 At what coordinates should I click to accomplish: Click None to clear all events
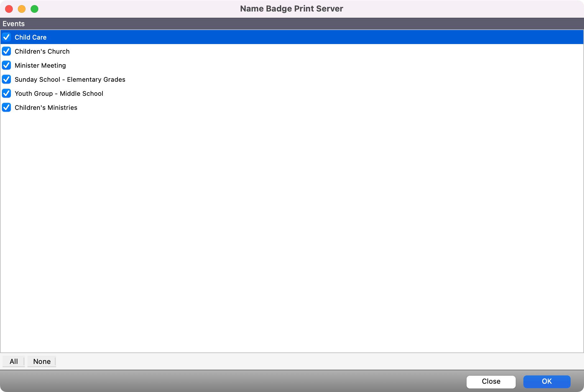(x=42, y=361)
